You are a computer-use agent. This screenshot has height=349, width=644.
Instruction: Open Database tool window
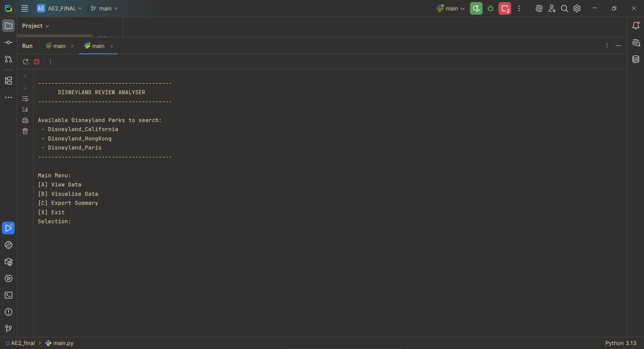click(x=636, y=59)
